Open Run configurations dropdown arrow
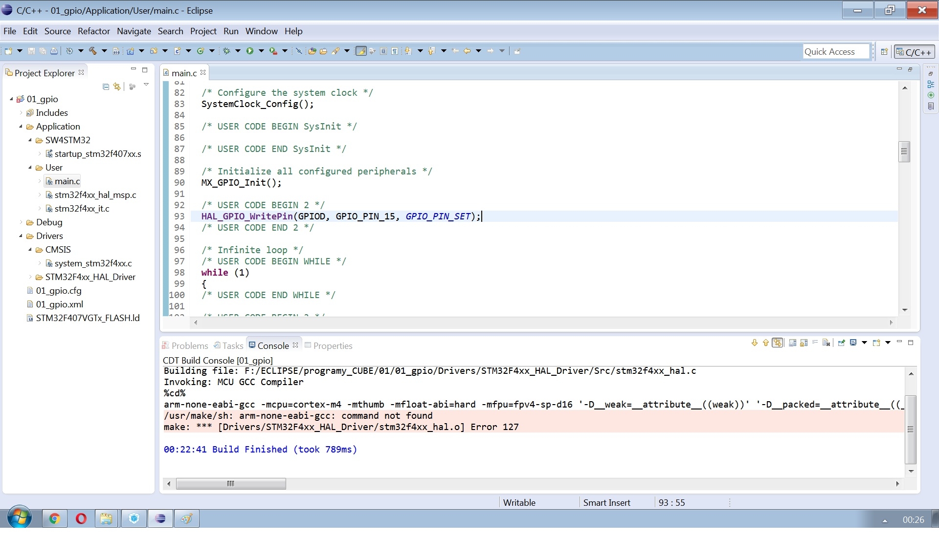Image resolution: width=939 pixels, height=560 pixels. click(261, 51)
